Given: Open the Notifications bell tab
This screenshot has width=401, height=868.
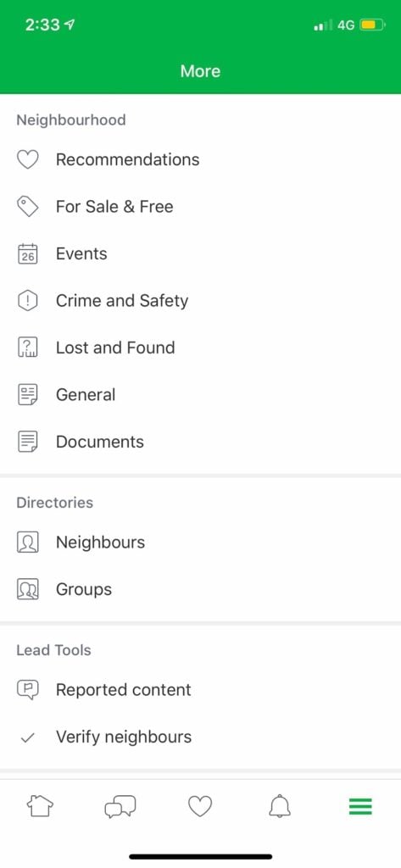Looking at the screenshot, I should [x=281, y=807].
